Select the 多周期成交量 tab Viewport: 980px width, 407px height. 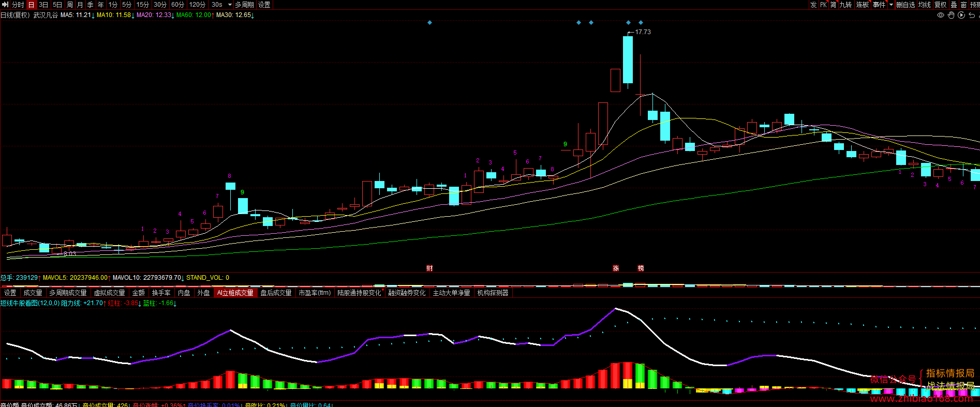click(68, 293)
